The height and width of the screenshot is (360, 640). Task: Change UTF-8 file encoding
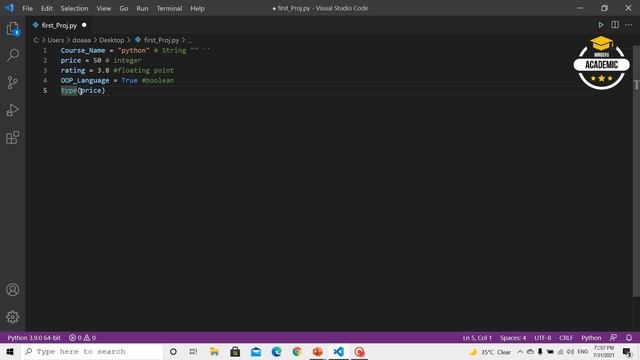(x=542, y=338)
